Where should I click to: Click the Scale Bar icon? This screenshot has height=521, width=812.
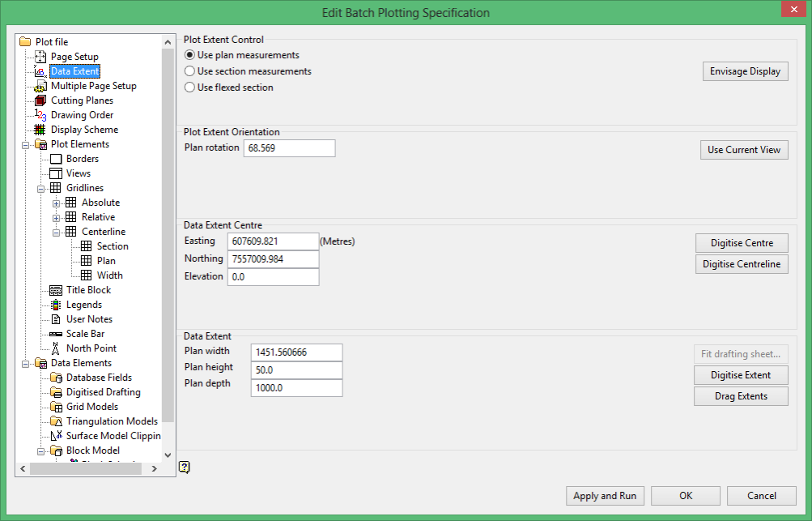coord(56,334)
